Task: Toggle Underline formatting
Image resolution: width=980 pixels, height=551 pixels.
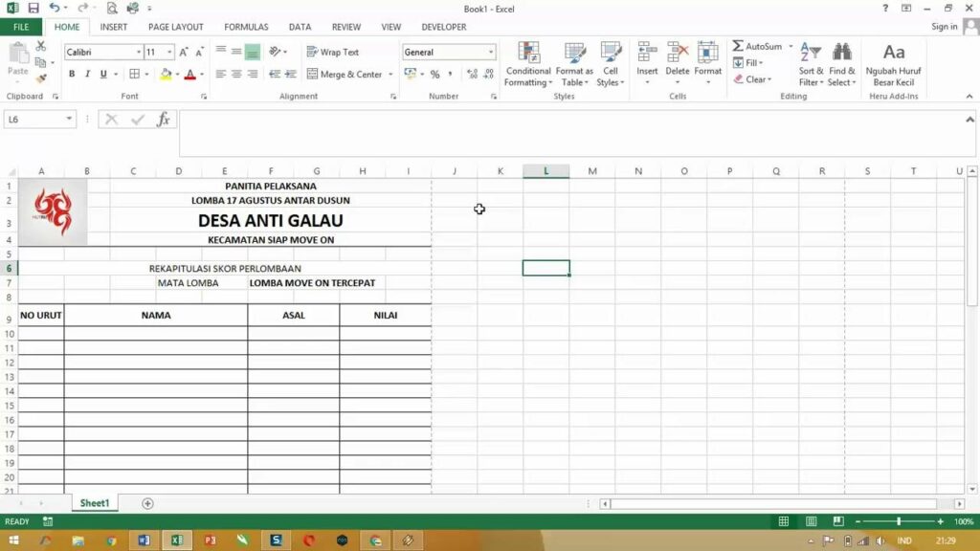Action: [x=103, y=74]
